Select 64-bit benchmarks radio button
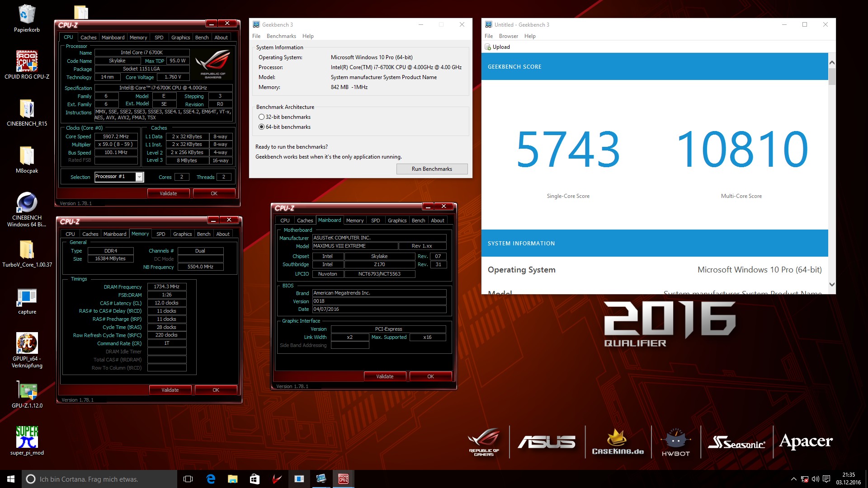The height and width of the screenshot is (488, 868). pos(261,127)
